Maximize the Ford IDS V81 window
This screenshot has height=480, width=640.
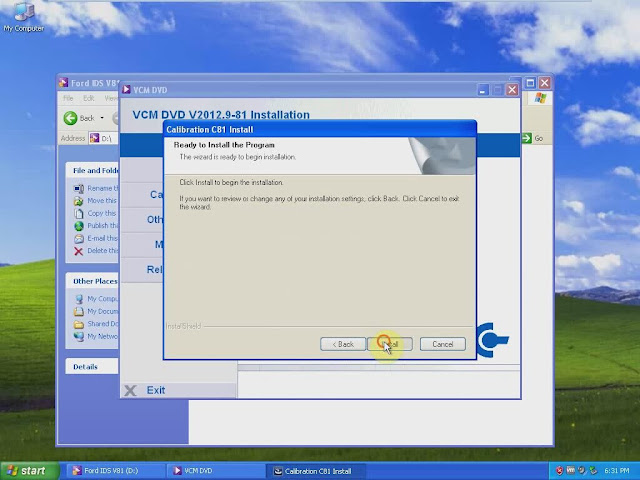(530, 83)
